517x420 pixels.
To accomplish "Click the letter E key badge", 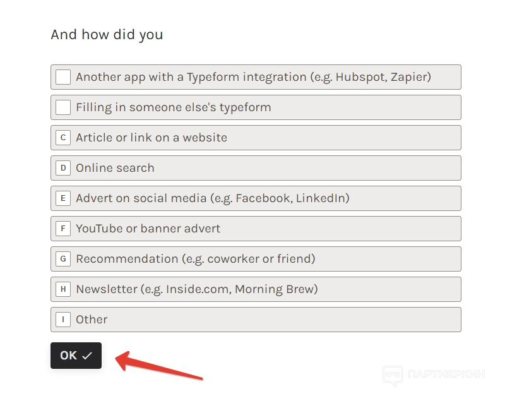I will (63, 198).
